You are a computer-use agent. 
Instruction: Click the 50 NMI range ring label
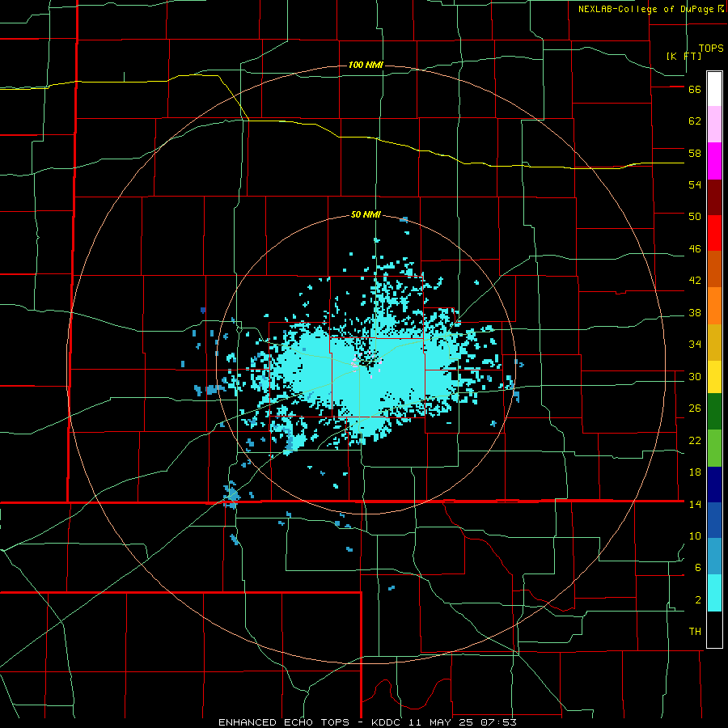click(x=366, y=214)
